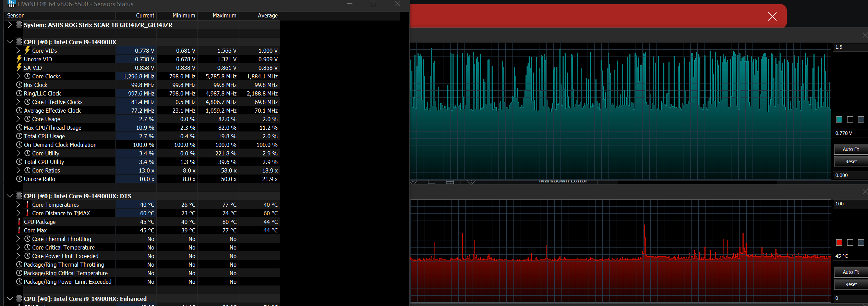Click Reset on the temperature graph

[851, 284]
